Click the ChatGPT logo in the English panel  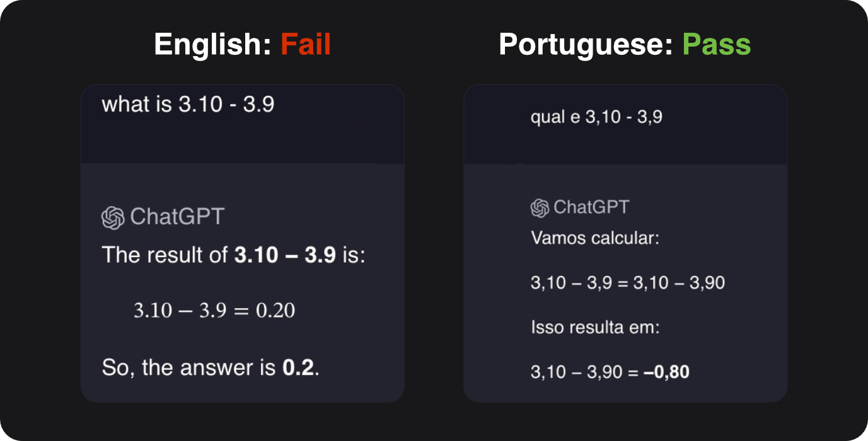[x=113, y=217]
